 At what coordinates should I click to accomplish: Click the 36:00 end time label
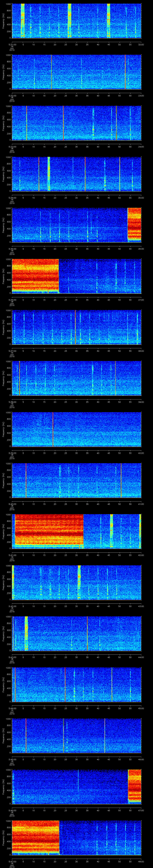(x=141, y=249)
